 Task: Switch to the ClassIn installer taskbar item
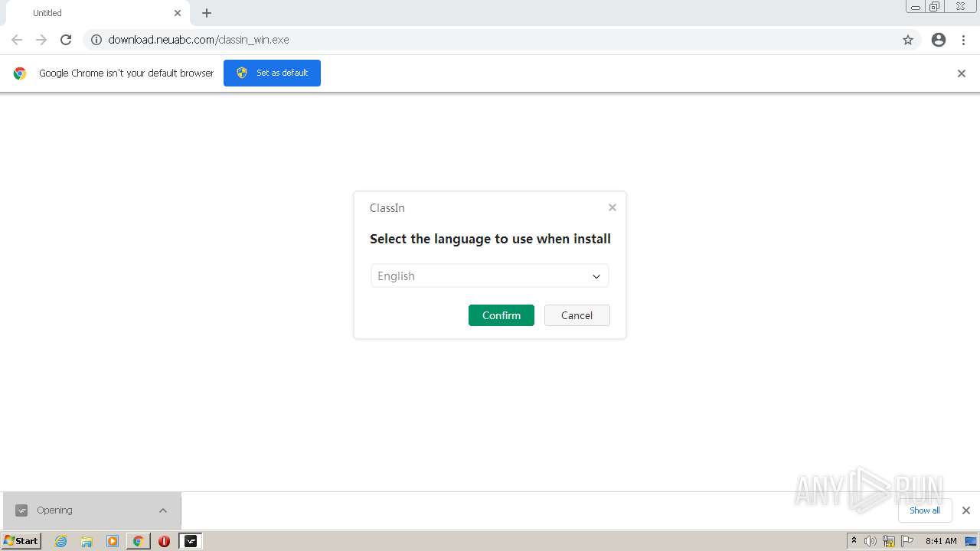[190, 541]
